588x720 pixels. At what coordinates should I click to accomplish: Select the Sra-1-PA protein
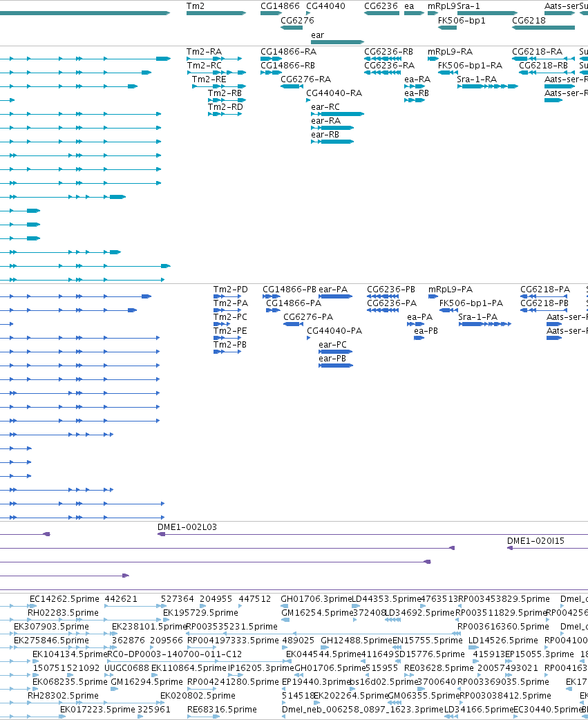pos(485,324)
